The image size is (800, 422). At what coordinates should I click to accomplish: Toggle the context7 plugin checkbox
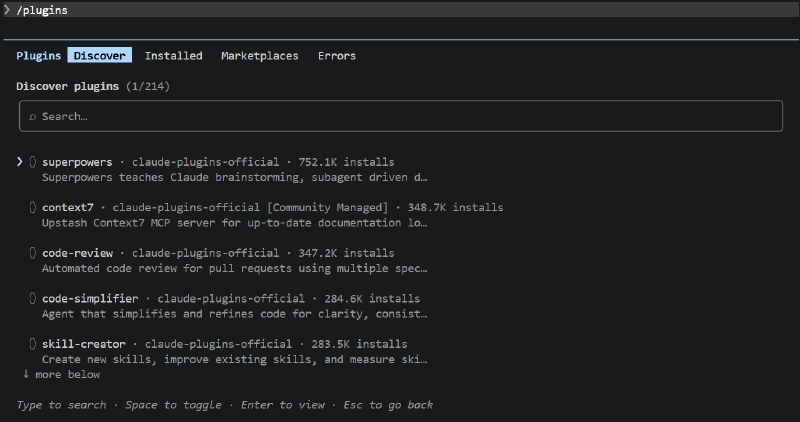(x=33, y=207)
